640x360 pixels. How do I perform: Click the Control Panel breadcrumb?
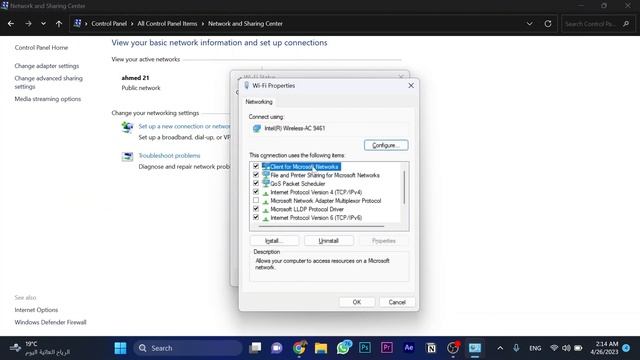pos(109,24)
